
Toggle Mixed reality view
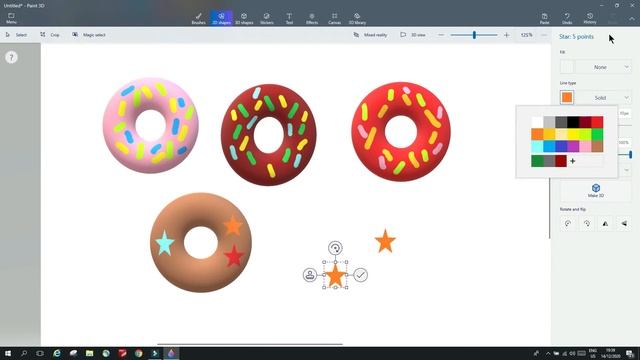tap(370, 35)
